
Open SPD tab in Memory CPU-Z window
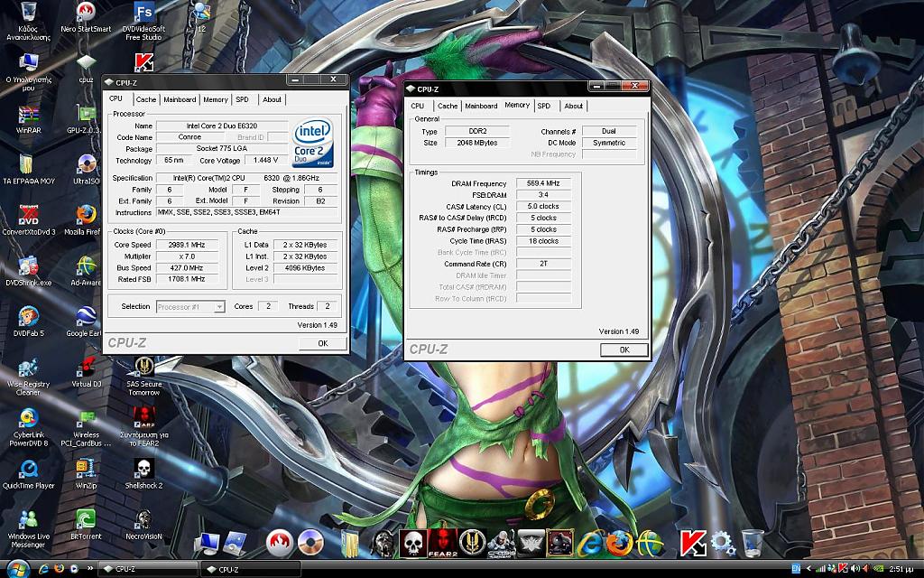point(544,107)
